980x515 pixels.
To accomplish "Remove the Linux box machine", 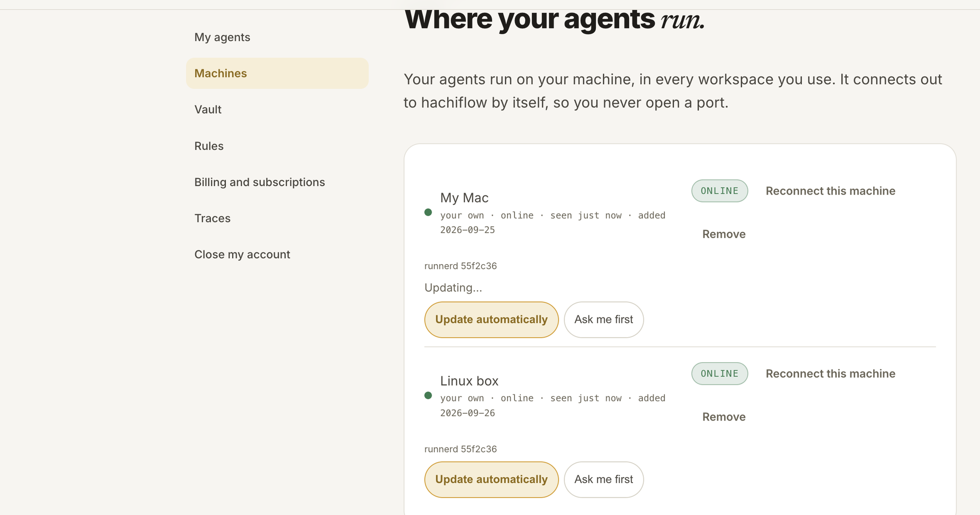I will pyautogui.click(x=724, y=417).
